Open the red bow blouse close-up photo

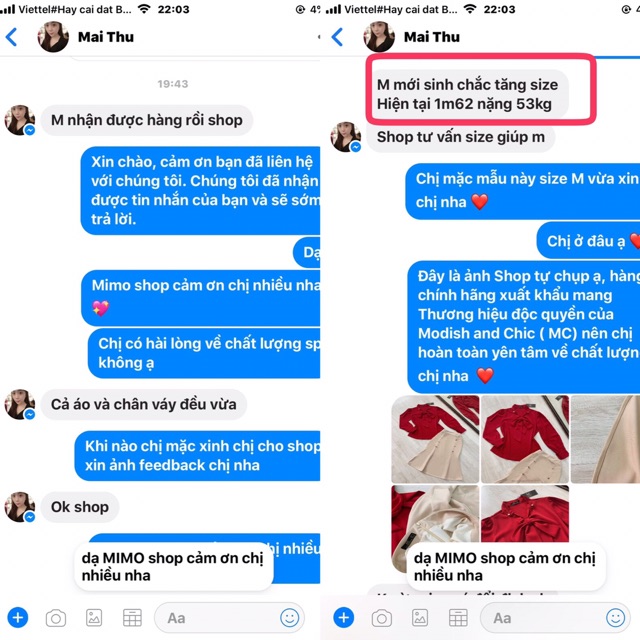tap(525, 514)
